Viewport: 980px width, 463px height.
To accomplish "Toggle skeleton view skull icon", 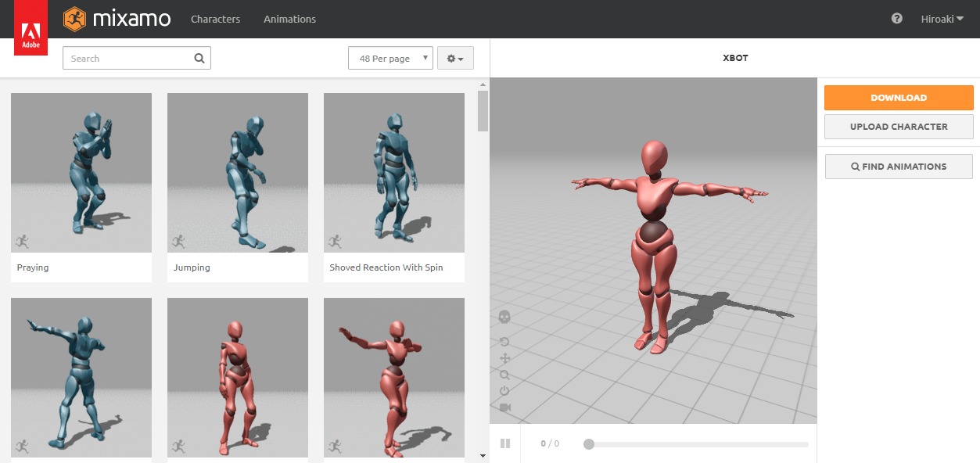I will [504, 317].
